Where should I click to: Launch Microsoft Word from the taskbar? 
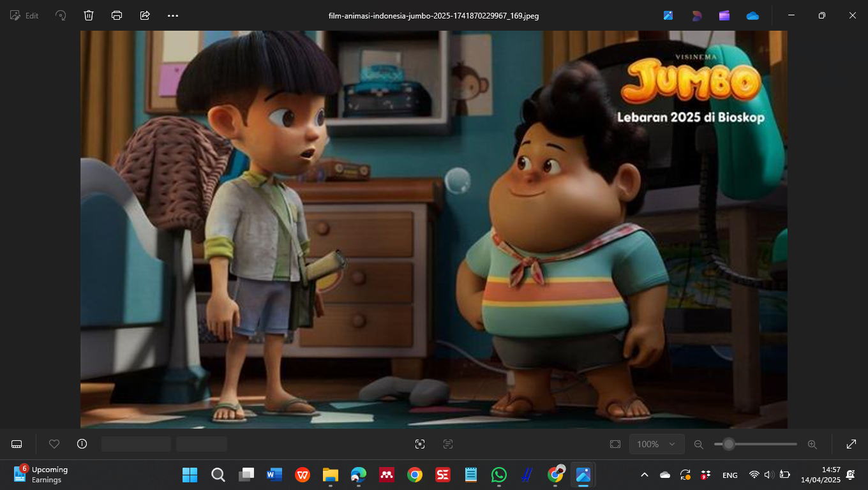(274, 475)
